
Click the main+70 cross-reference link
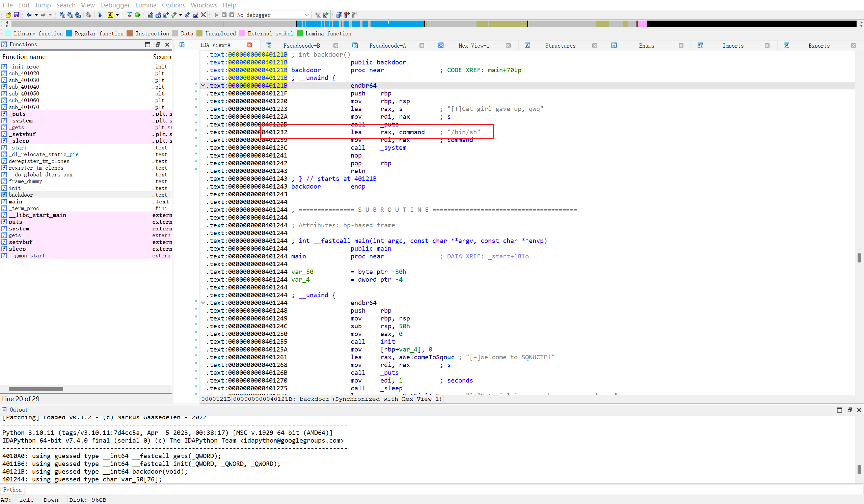[x=504, y=70]
